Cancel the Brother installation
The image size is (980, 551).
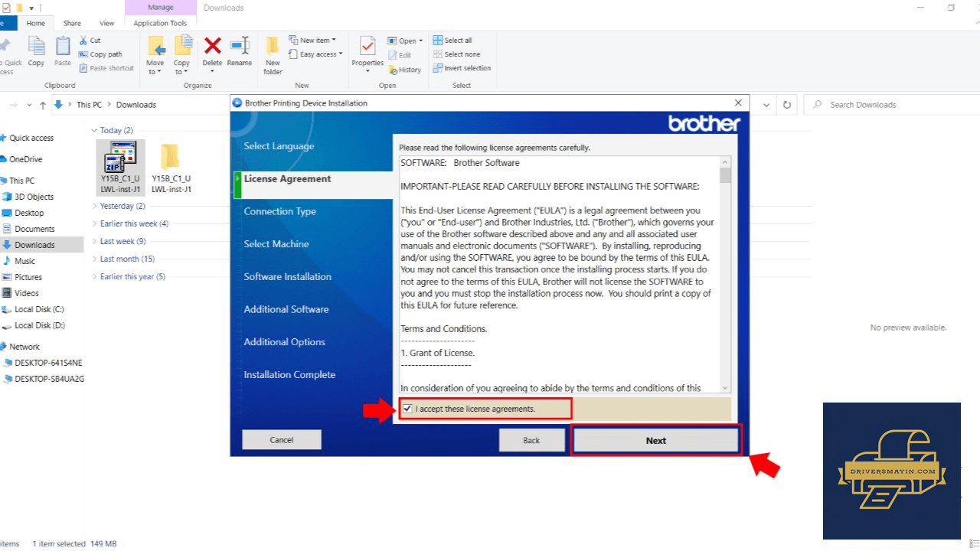point(282,440)
